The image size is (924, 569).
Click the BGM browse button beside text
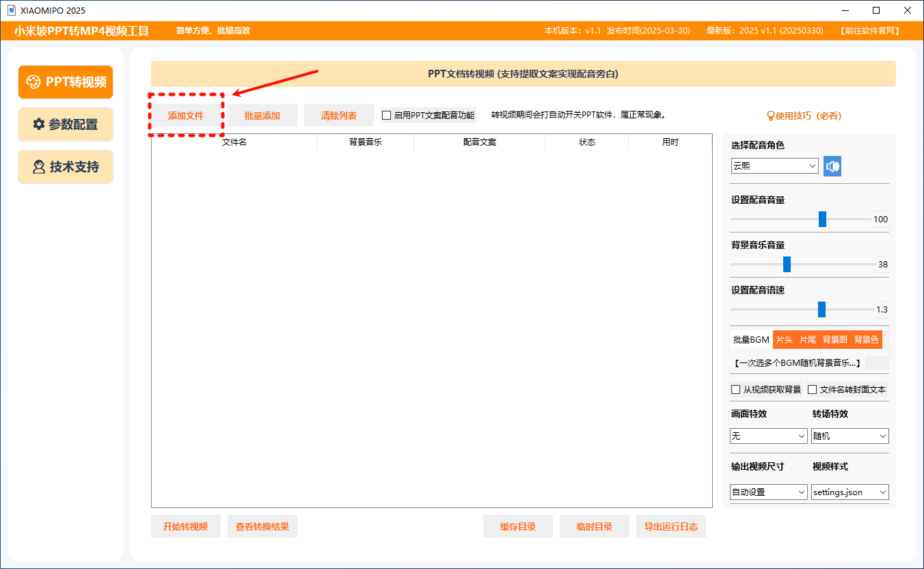tap(877, 363)
